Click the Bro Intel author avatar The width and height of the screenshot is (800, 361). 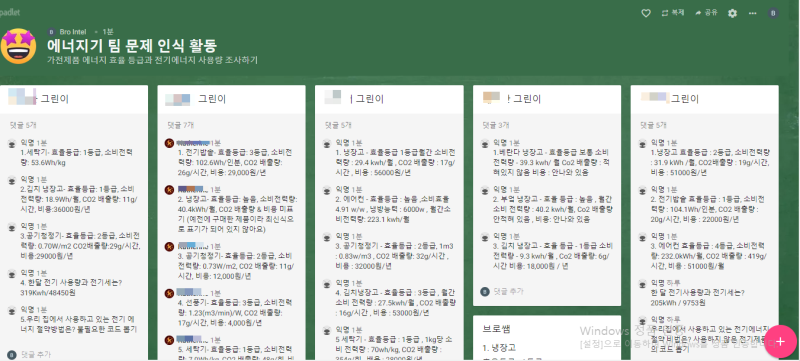[x=51, y=32]
